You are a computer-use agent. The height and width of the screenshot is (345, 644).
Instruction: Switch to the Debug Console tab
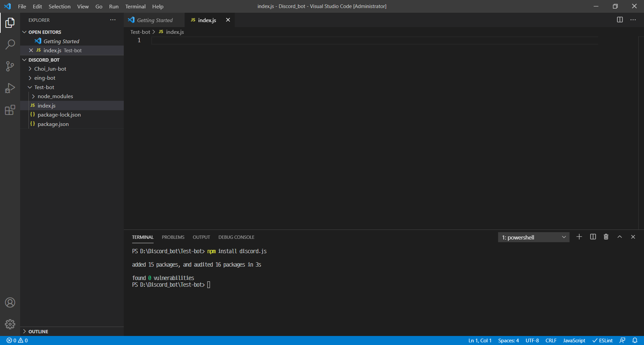(236, 237)
